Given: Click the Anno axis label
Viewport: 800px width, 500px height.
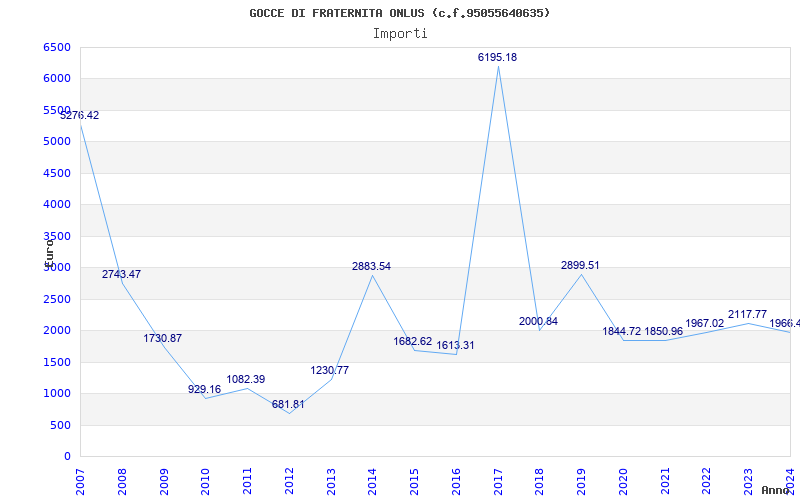Looking at the screenshot, I should 776,490.
